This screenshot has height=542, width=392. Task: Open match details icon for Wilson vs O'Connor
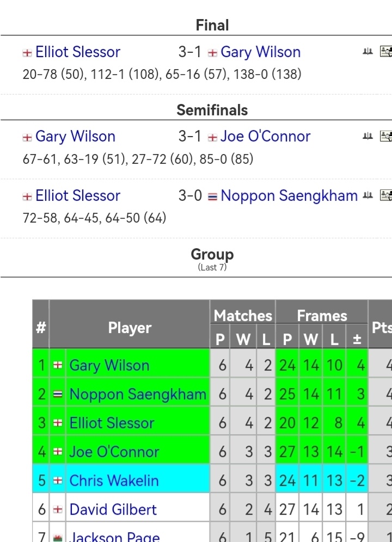(x=385, y=136)
